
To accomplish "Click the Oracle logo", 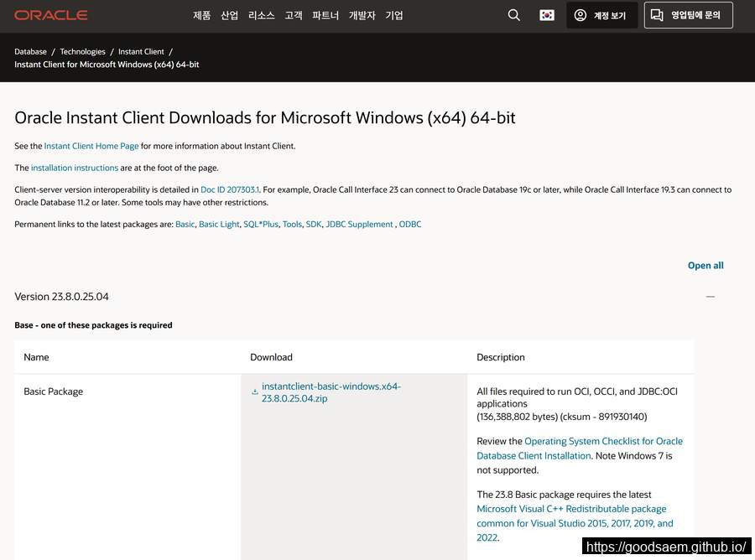I will (x=50, y=15).
